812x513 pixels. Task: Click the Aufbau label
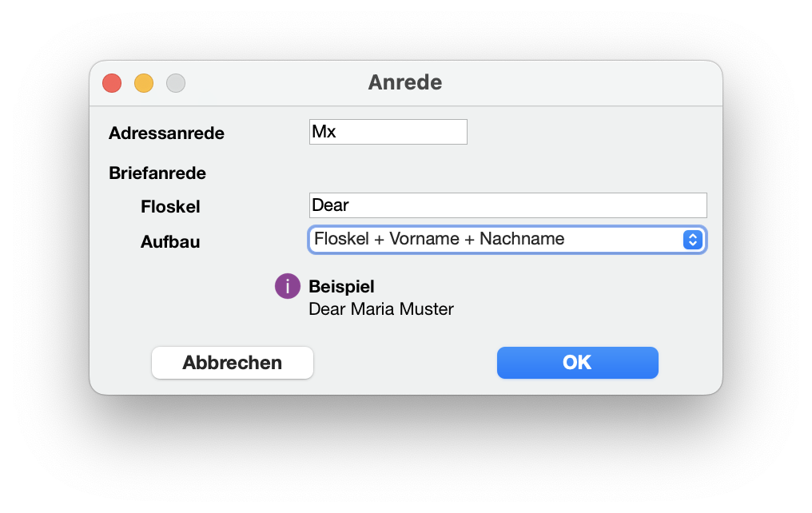coord(170,242)
